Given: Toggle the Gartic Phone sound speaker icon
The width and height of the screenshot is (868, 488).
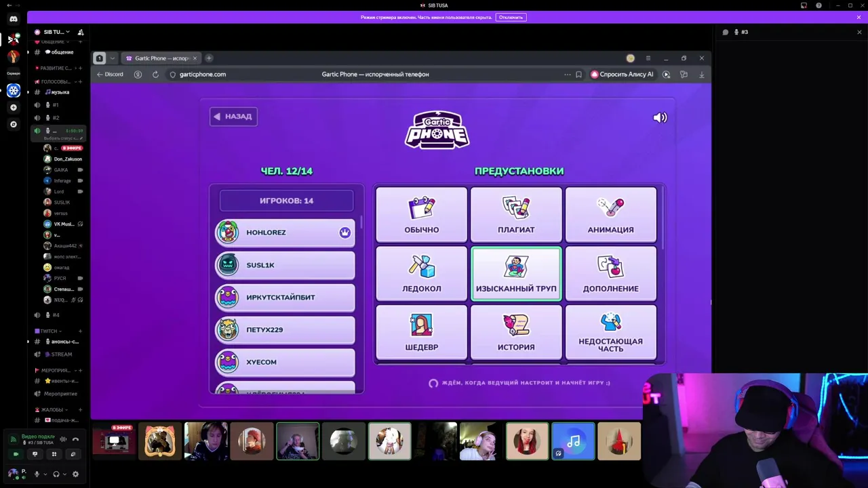Looking at the screenshot, I should pyautogui.click(x=660, y=117).
